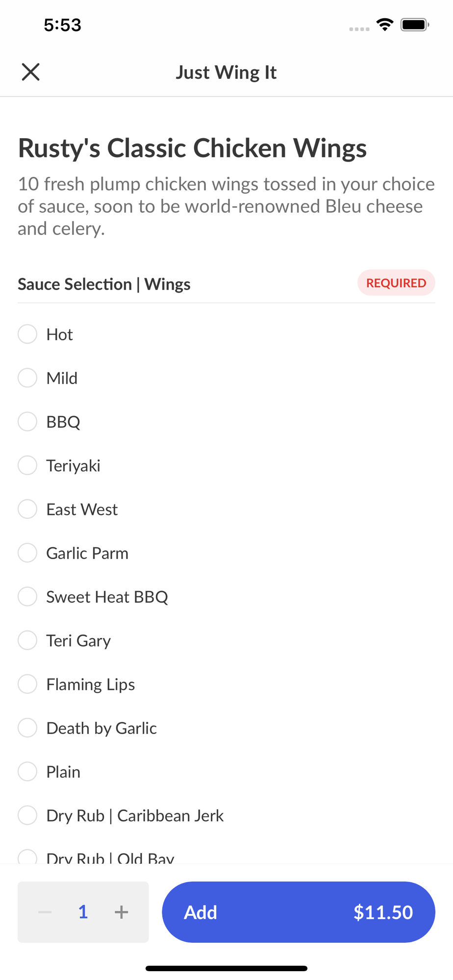
Task: Choose the Teri Gary sauce
Action: pyautogui.click(x=27, y=640)
